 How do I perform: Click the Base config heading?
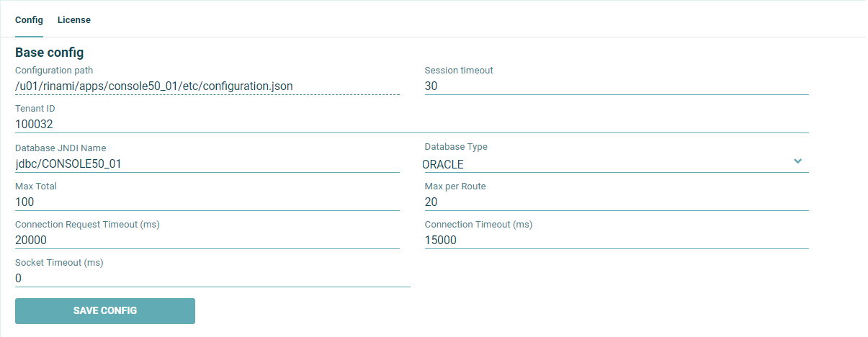click(x=50, y=53)
